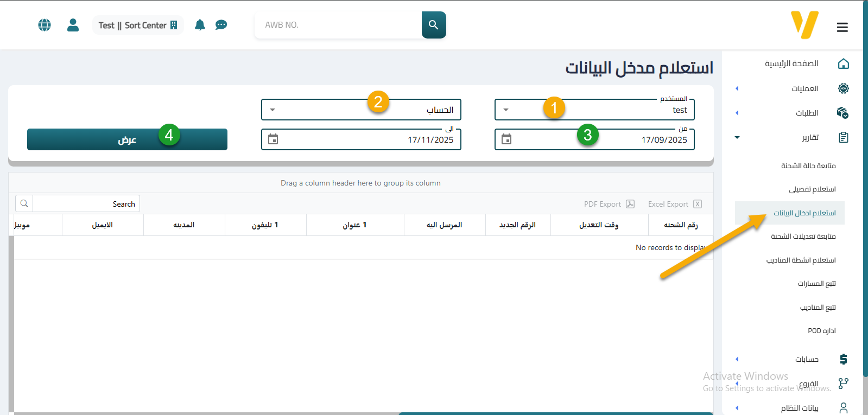
Task: Click PDF Export button
Action: [609, 205]
